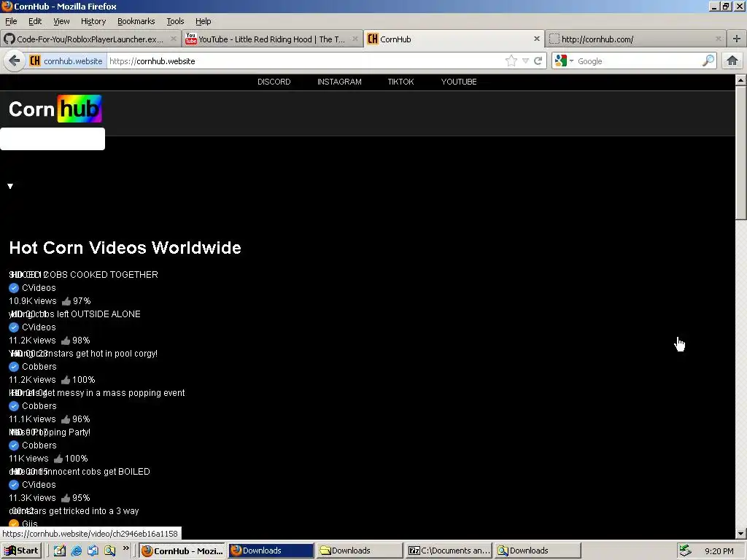Viewport: 747px width, 560px height.
Task: Click the scrollbar up arrow
Action: [741, 80]
